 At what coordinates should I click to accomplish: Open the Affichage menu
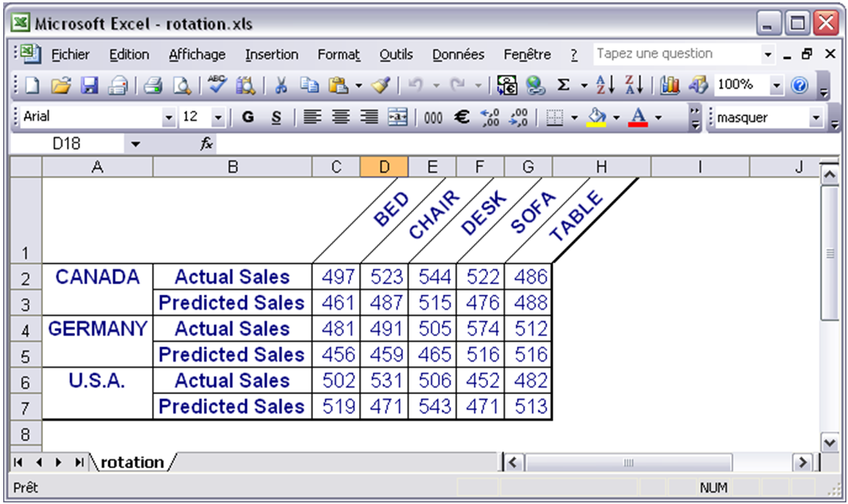[197, 55]
